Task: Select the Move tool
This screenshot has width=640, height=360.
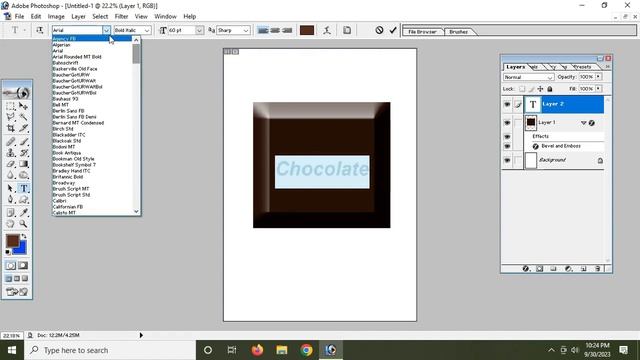Action: coord(23,106)
